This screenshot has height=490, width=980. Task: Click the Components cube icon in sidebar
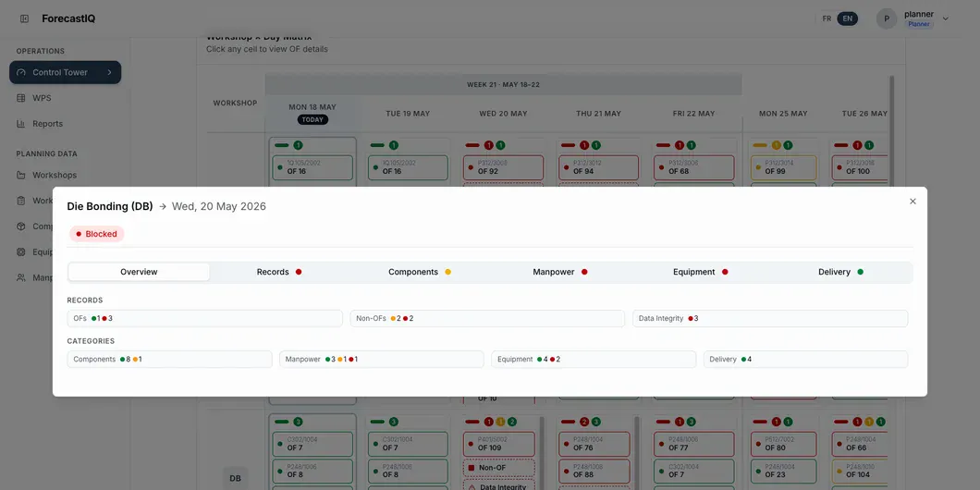tap(21, 227)
